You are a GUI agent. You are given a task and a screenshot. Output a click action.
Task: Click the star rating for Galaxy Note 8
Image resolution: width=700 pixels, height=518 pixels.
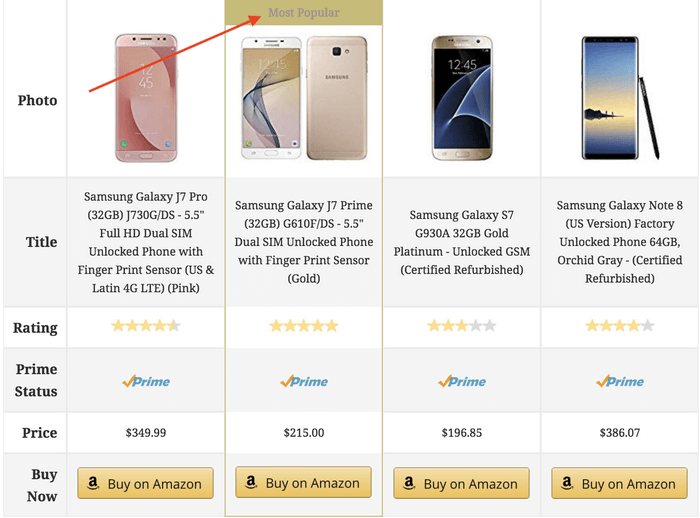click(x=620, y=326)
